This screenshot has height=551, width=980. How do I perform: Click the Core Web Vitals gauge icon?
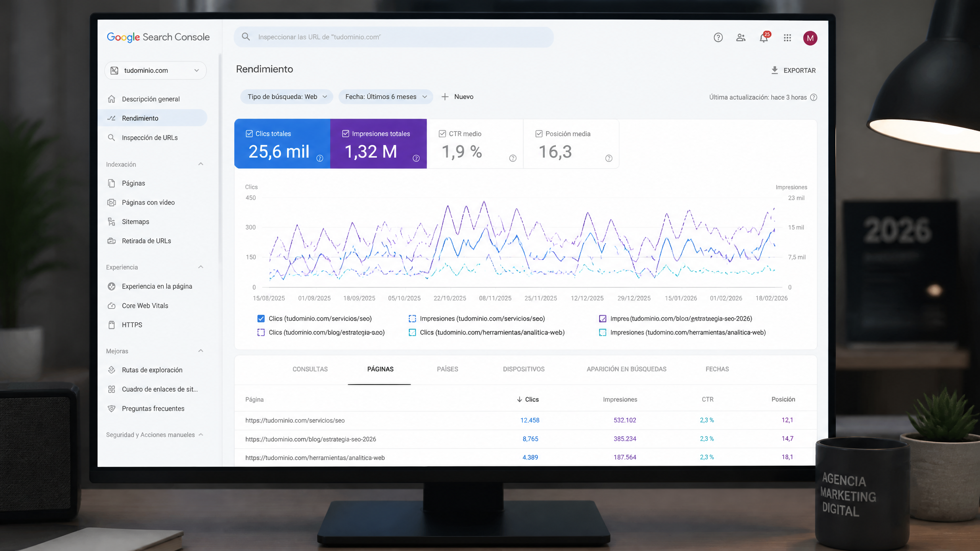coord(111,306)
